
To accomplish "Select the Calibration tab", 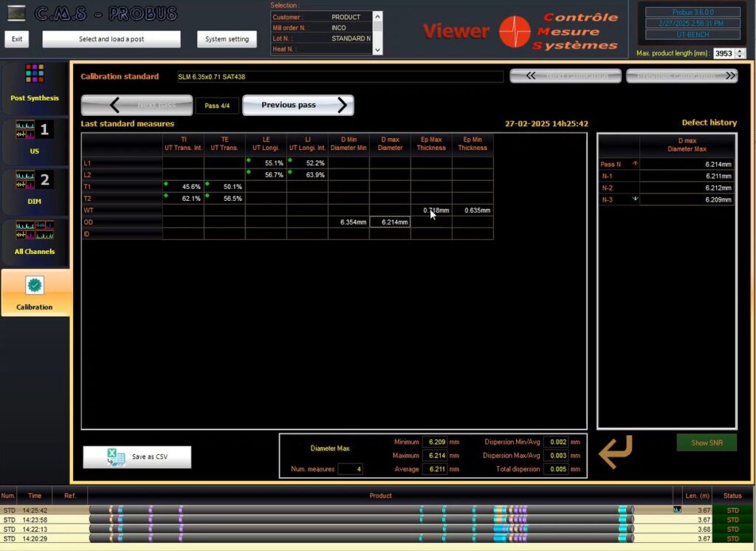I will click(35, 292).
